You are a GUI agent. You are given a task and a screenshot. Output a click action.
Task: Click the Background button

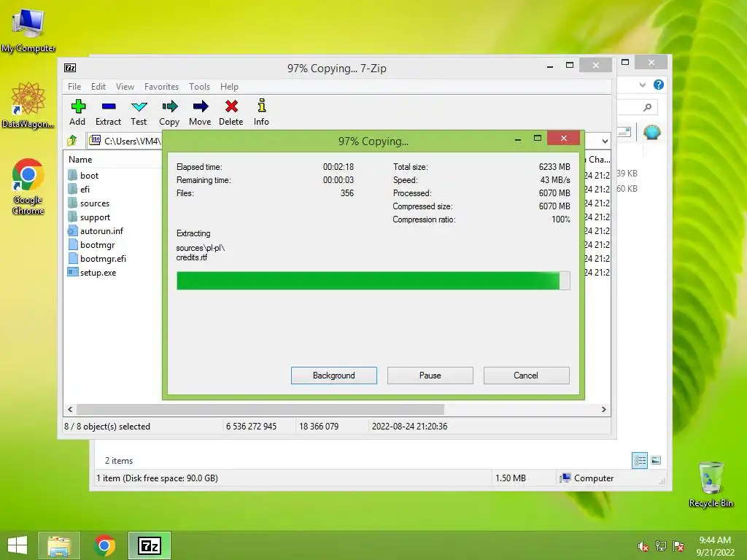click(x=334, y=376)
